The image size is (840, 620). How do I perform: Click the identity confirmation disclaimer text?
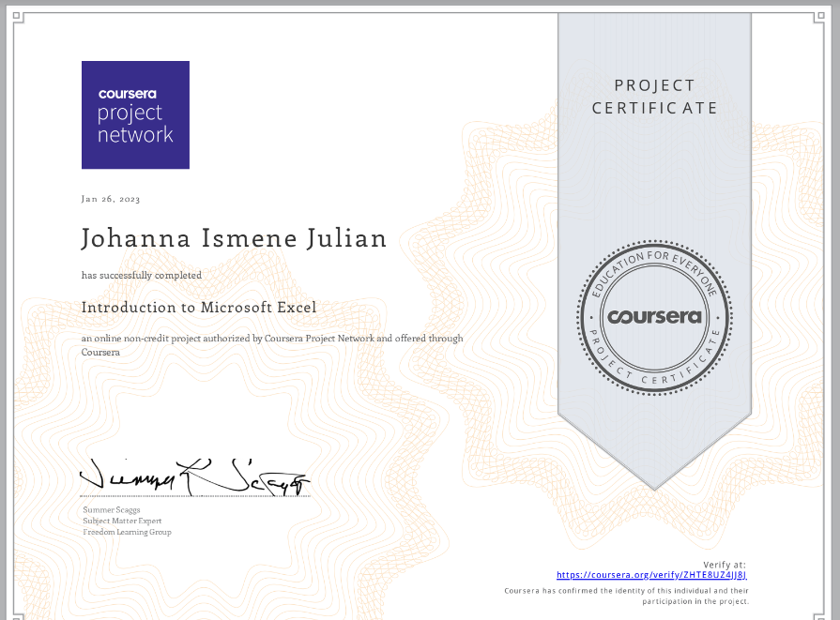point(626,597)
